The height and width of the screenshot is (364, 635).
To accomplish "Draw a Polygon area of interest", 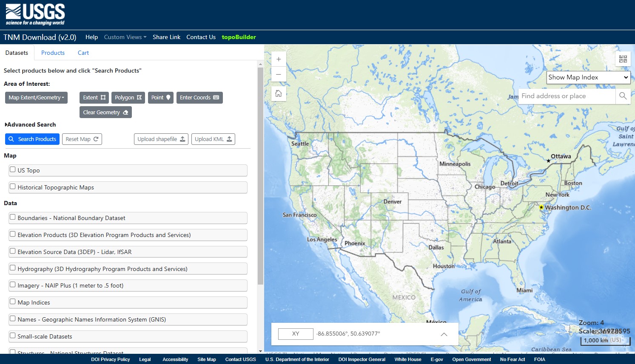I will 128,98.
